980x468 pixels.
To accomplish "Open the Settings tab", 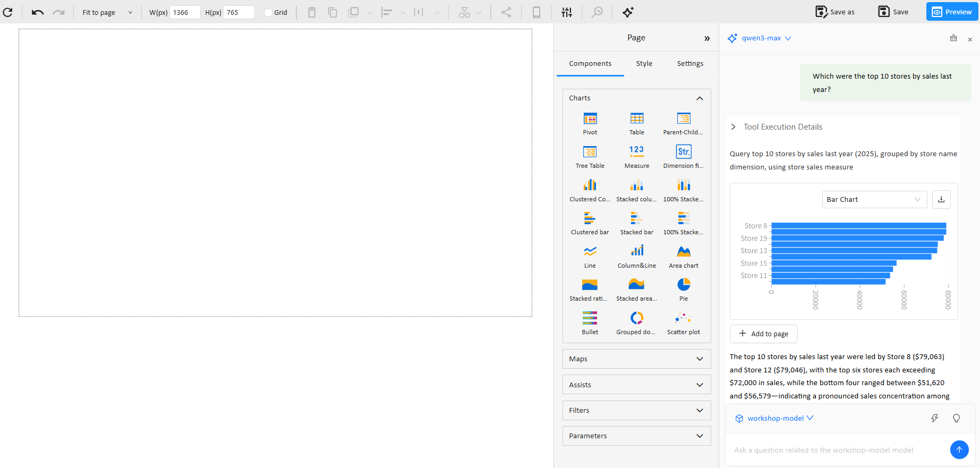I will click(689, 64).
